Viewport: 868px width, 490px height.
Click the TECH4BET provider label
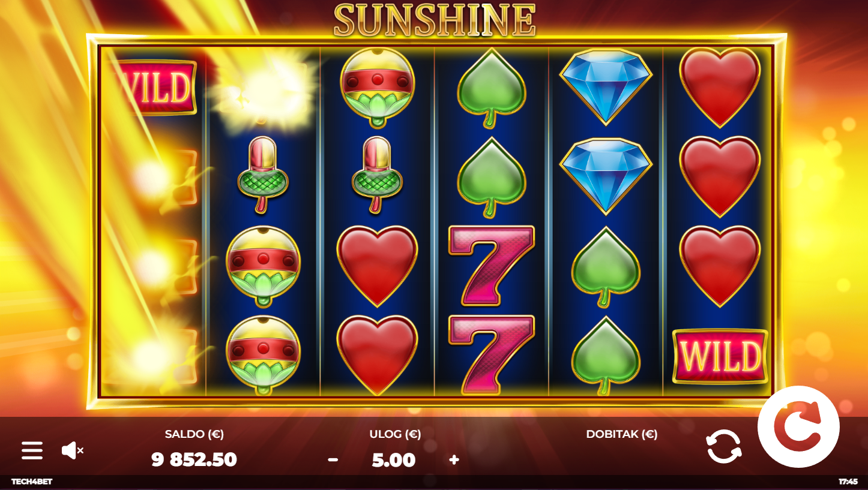coord(32,482)
